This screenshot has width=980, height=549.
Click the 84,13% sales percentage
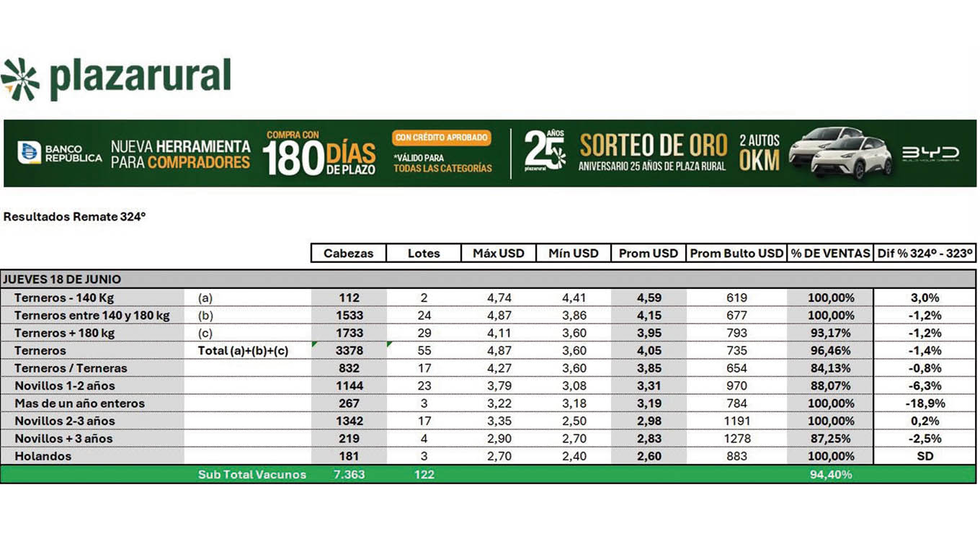pos(830,368)
